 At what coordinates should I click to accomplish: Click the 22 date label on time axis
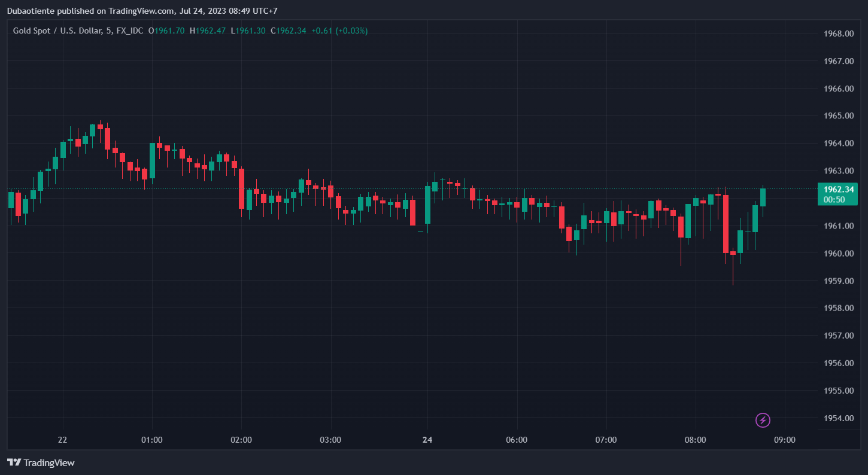click(62, 440)
